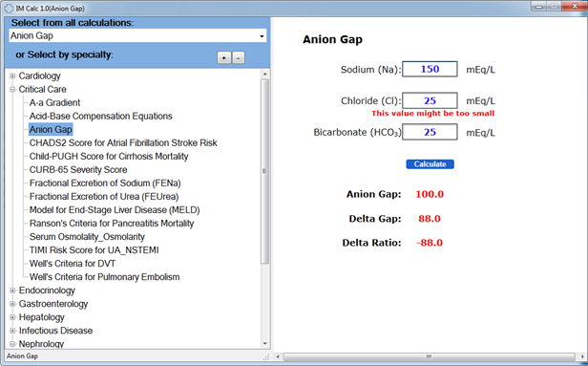The image size is (588, 366).
Task: Click the 'Anion Gap' status bar text
Action: coord(23,355)
